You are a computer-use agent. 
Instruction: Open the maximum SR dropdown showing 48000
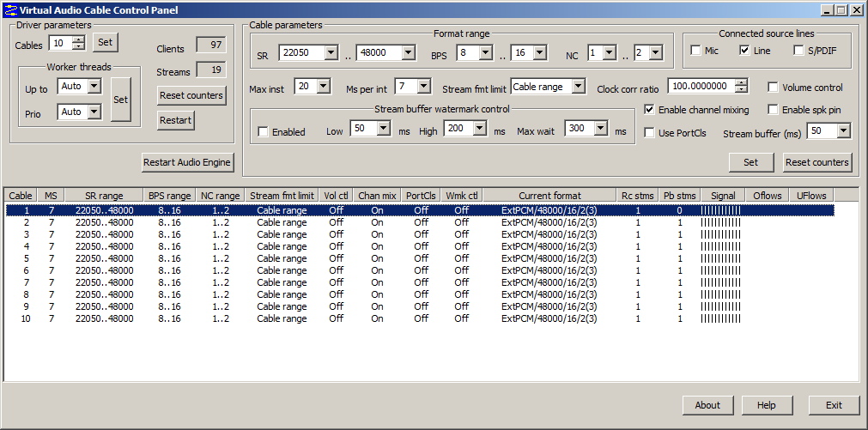(408, 53)
